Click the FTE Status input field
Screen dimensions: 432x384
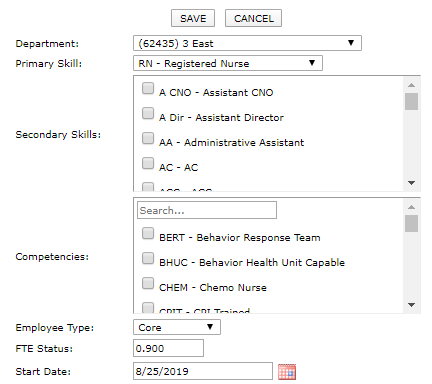(x=168, y=348)
